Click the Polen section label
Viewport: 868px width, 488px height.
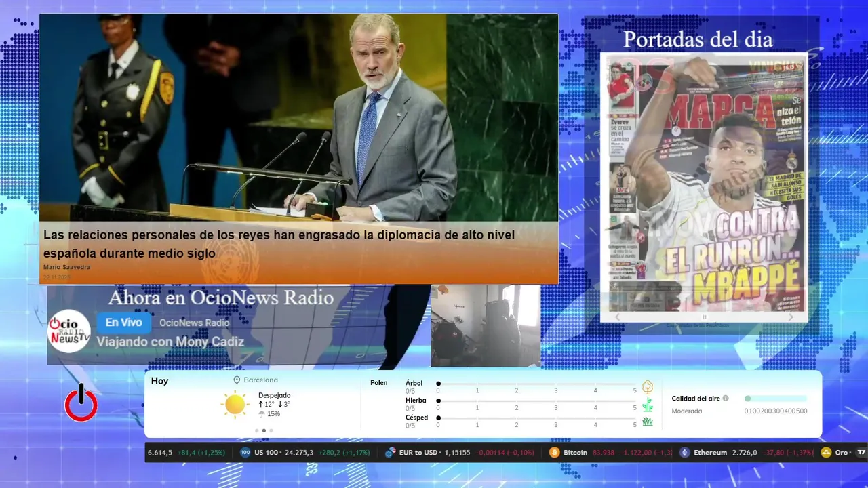coord(379,383)
